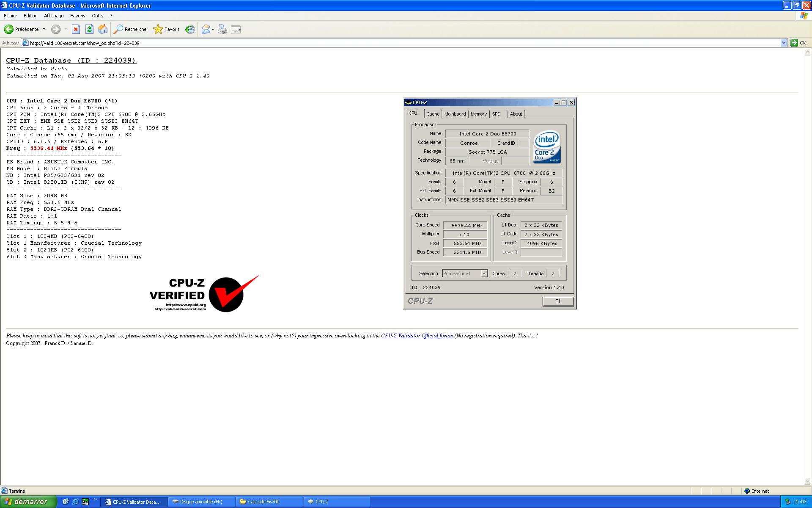Open the démarrer Start menu
The image size is (812, 508).
click(x=28, y=502)
